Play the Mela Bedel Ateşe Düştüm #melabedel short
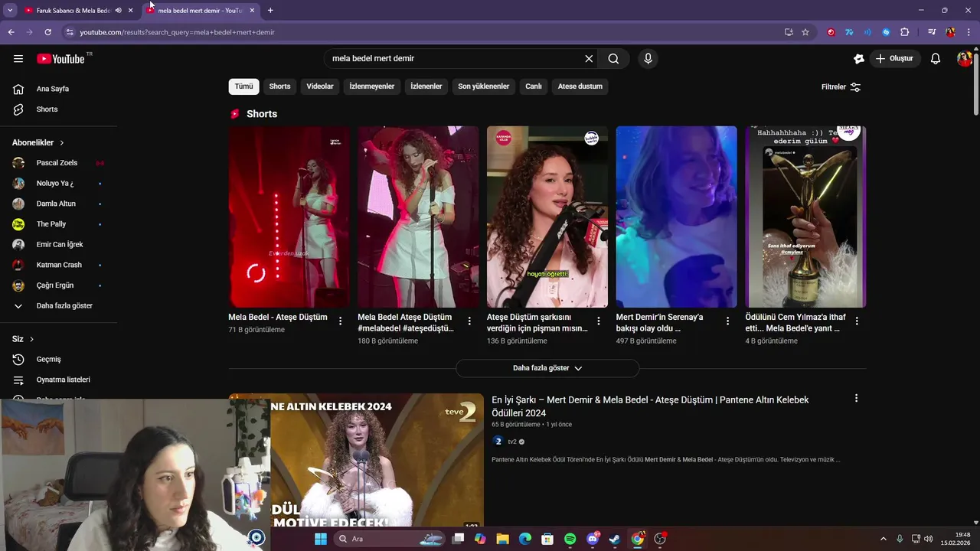The height and width of the screenshot is (551, 980). pyautogui.click(x=418, y=217)
